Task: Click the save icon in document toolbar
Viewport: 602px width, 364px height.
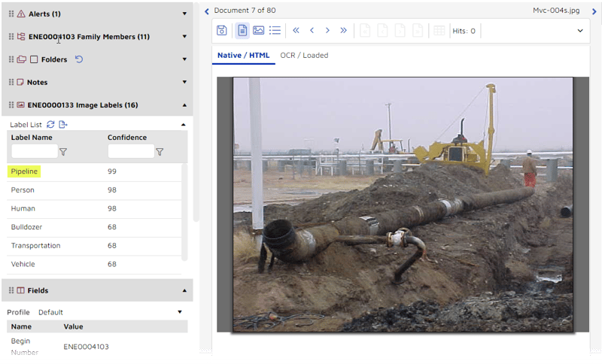Action: pyautogui.click(x=221, y=30)
